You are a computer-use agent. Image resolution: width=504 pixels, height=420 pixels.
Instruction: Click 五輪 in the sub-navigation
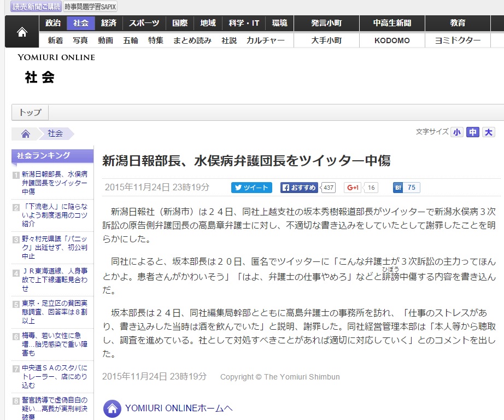131,40
